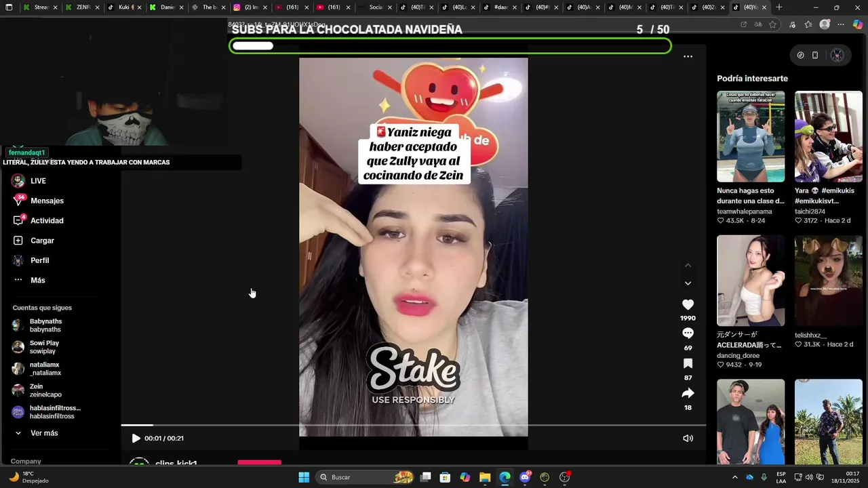Image resolution: width=868 pixels, height=488 pixels.
Task: Open Discord from the taskbar
Action: point(525,477)
